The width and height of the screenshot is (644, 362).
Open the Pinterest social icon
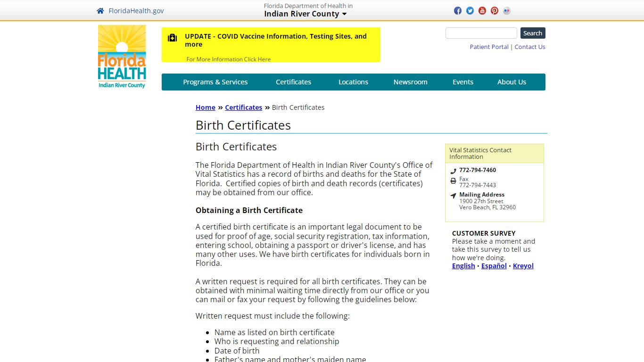click(x=495, y=11)
